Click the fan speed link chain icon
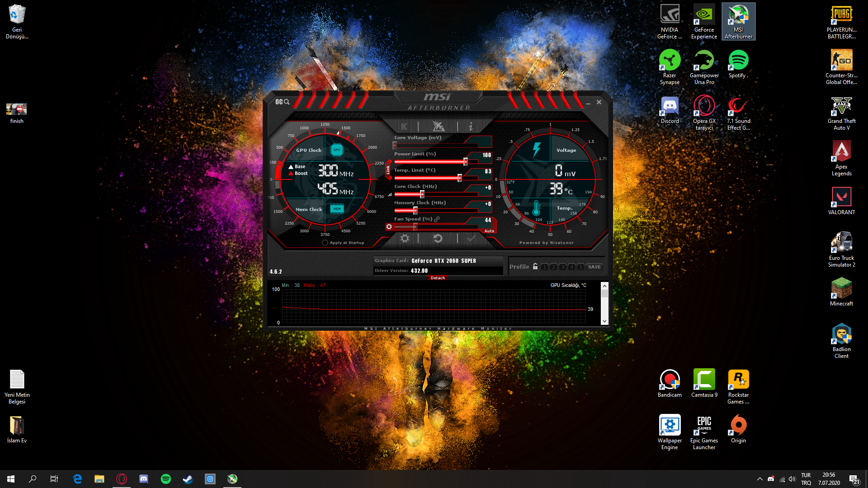The image size is (868, 488). (437, 219)
